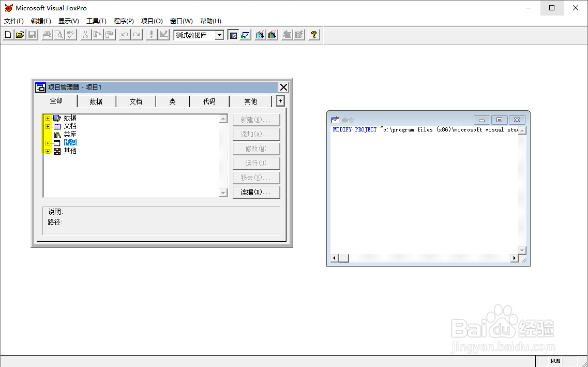Open the 程序(P) menu

coord(124,21)
